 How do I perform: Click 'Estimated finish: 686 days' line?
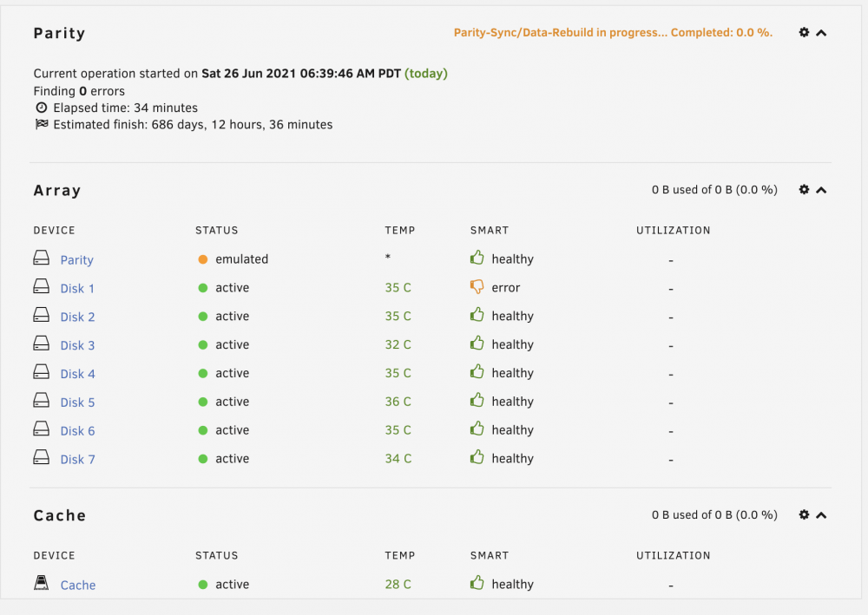click(x=193, y=124)
